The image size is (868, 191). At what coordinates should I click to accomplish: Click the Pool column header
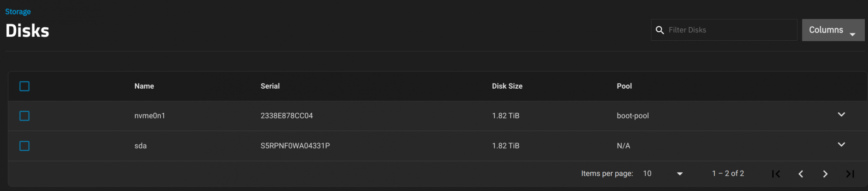coord(624,86)
